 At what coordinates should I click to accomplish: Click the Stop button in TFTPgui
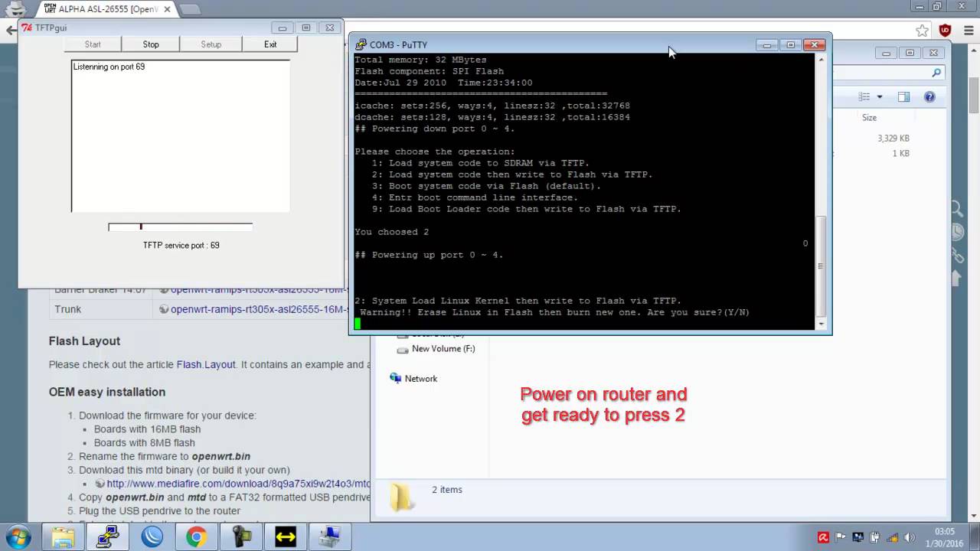point(151,44)
